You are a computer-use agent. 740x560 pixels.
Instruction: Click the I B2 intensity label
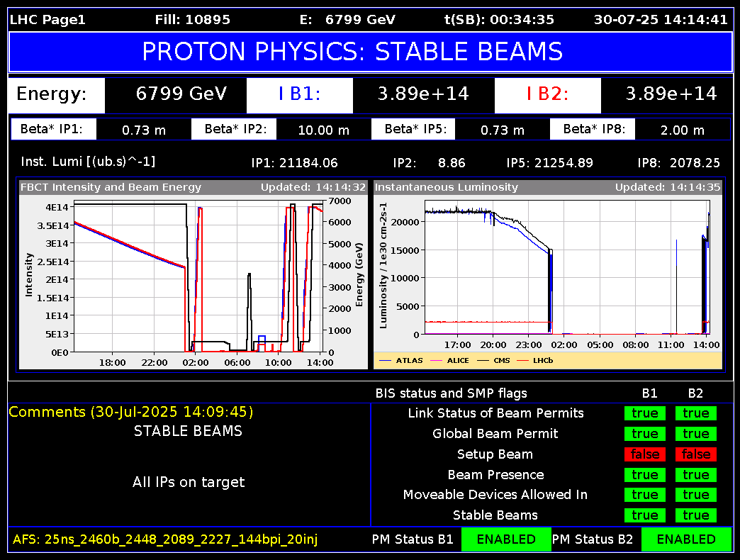(x=547, y=94)
